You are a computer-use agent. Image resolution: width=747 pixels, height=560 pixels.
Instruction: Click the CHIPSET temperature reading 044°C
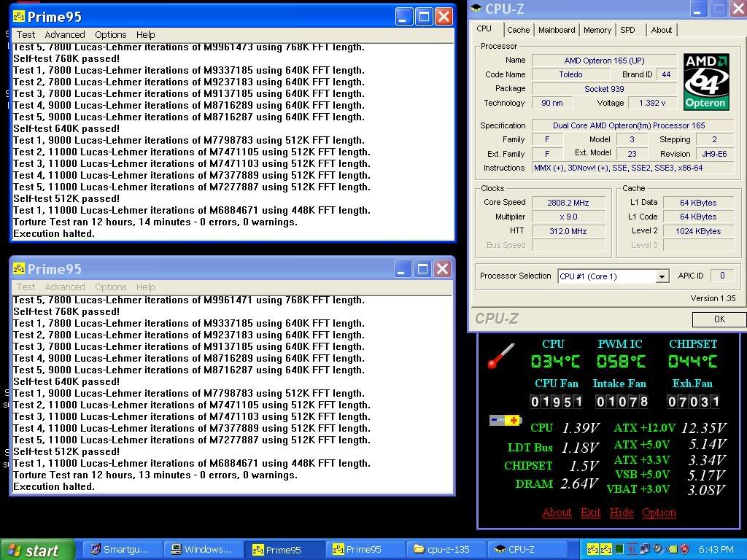click(693, 362)
